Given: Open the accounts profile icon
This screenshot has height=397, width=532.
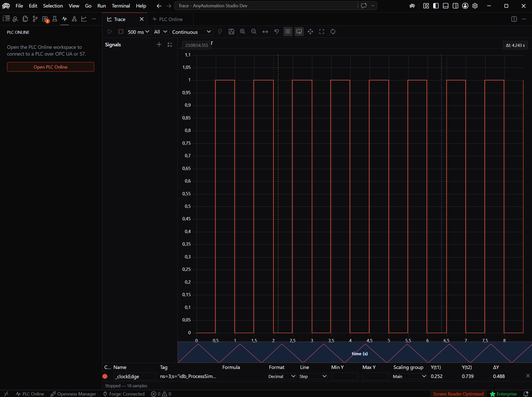Looking at the screenshot, I should coord(465,6).
